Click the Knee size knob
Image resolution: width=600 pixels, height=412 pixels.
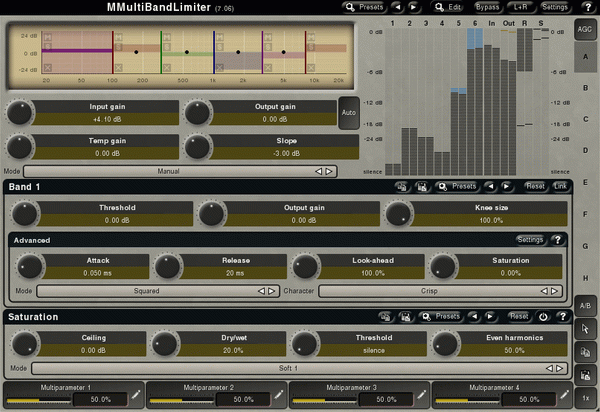click(398, 214)
